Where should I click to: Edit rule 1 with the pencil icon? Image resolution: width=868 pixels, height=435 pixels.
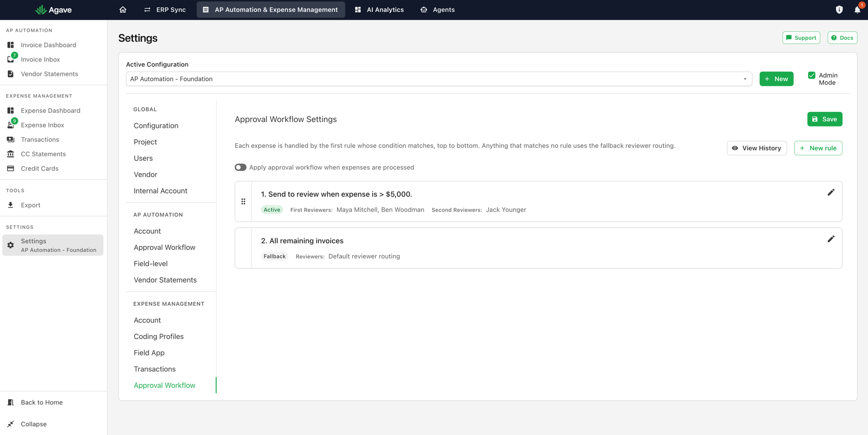[x=831, y=193]
